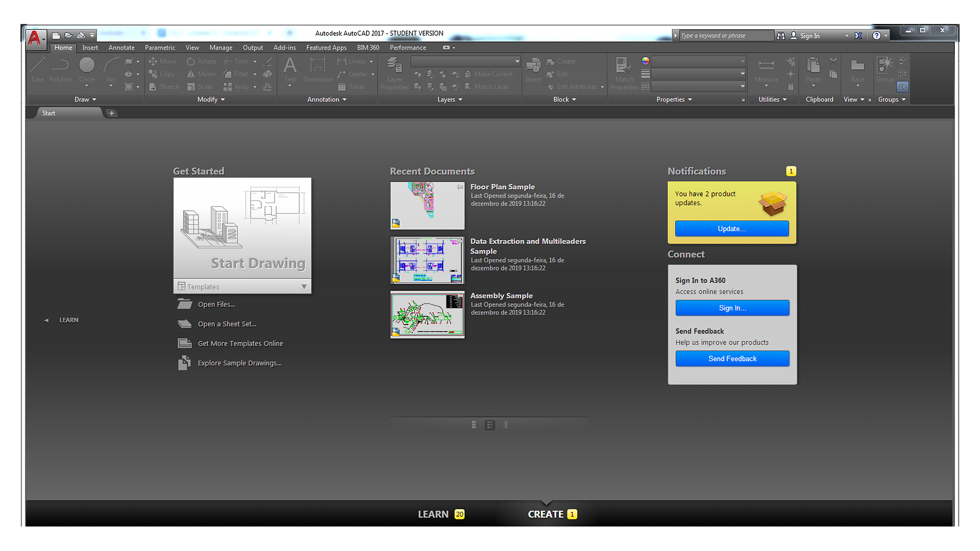Screen dimensions: 980x551
Task: Click the Update... button
Action: [731, 229]
